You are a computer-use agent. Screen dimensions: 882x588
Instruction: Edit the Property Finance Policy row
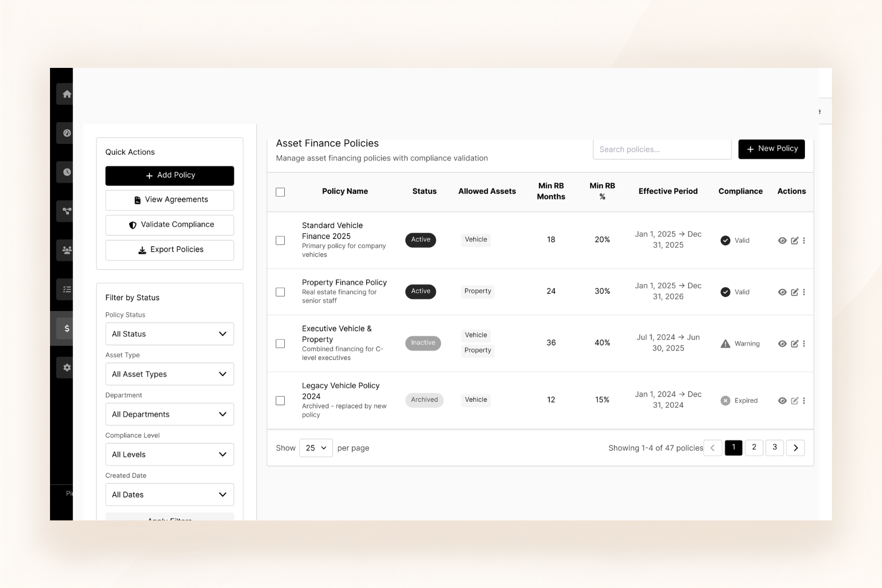[x=795, y=292]
